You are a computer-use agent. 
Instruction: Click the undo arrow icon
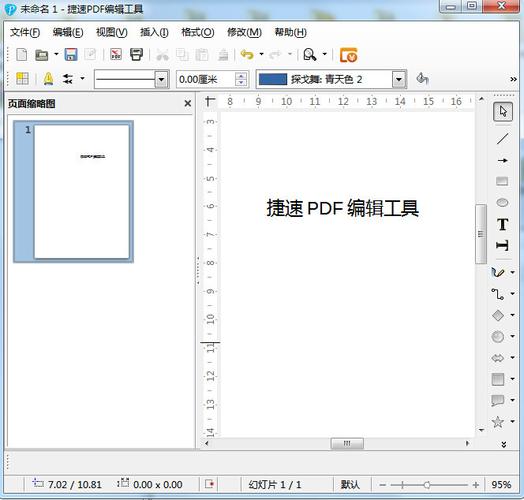pyautogui.click(x=247, y=54)
